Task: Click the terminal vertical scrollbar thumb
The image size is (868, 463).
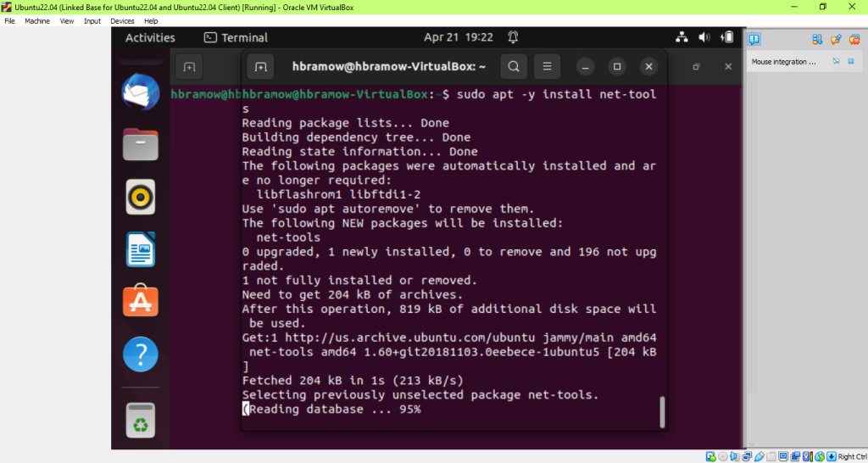Action: tap(662, 412)
